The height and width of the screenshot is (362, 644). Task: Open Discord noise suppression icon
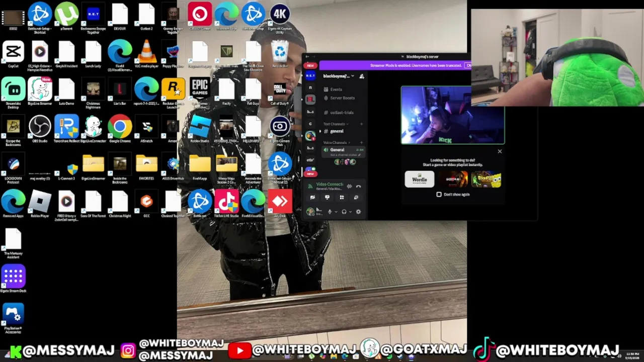pyautogui.click(x=349, y=186)
